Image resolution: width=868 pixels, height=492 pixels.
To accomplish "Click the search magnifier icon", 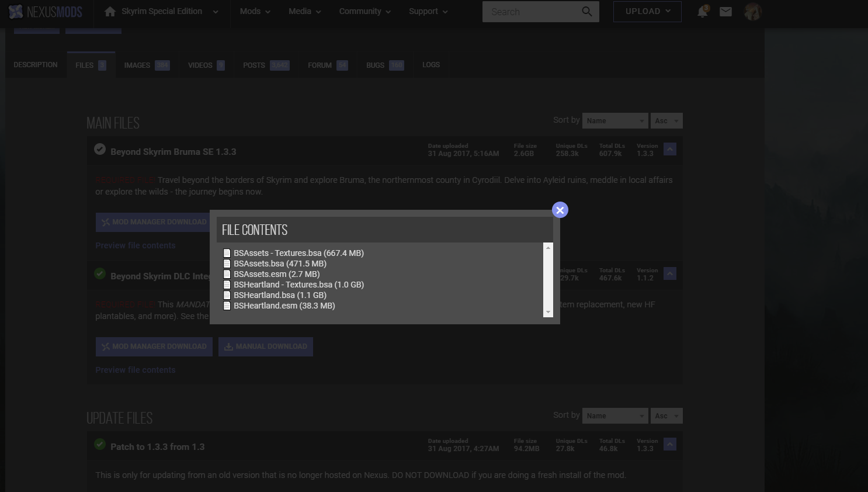I will pyautogui.click(x=587, y=12).
